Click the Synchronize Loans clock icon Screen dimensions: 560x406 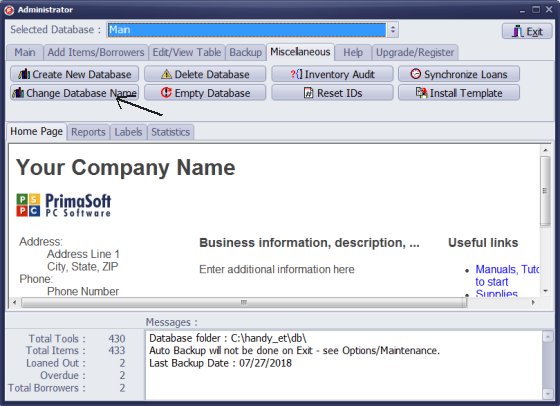pyautogui.click(x=415, y=74)
